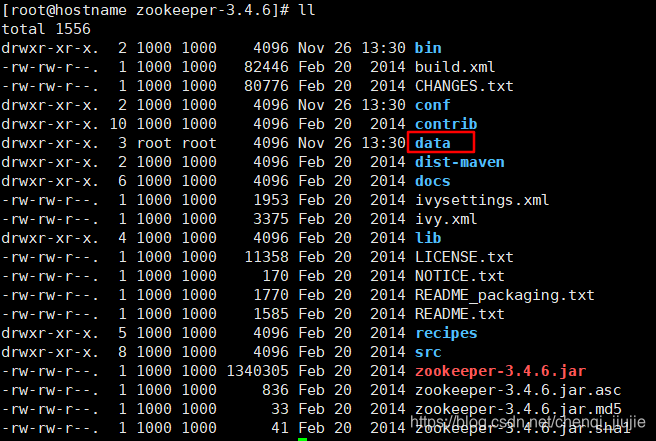Click file size 3375 of ivy.xml

[x=271, y=219]
